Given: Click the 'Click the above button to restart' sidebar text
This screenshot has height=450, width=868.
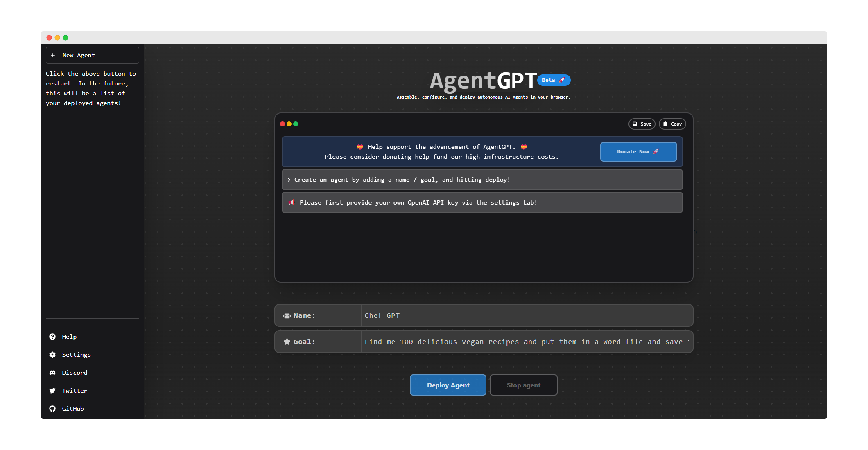Looking at the screenshot, I should coord(91,88).
